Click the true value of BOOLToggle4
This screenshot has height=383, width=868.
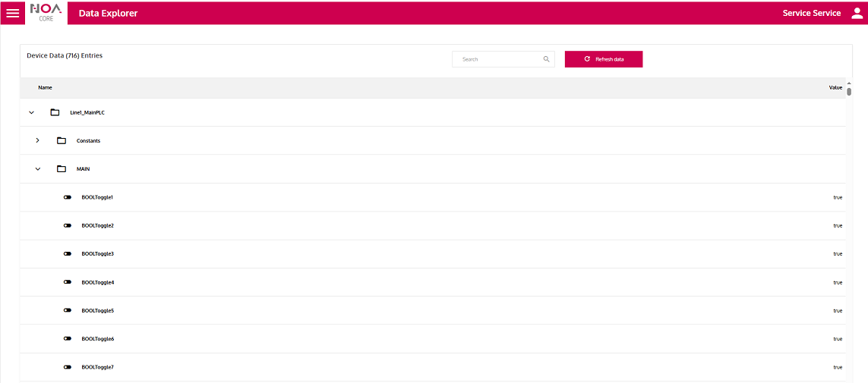pyautogui.click(x=838, y=282)
